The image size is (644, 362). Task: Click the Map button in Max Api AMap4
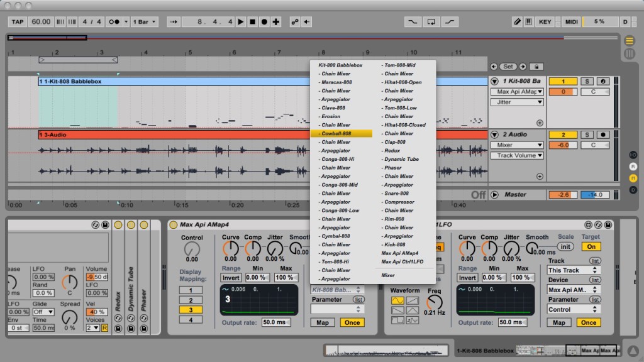[322, 322]
